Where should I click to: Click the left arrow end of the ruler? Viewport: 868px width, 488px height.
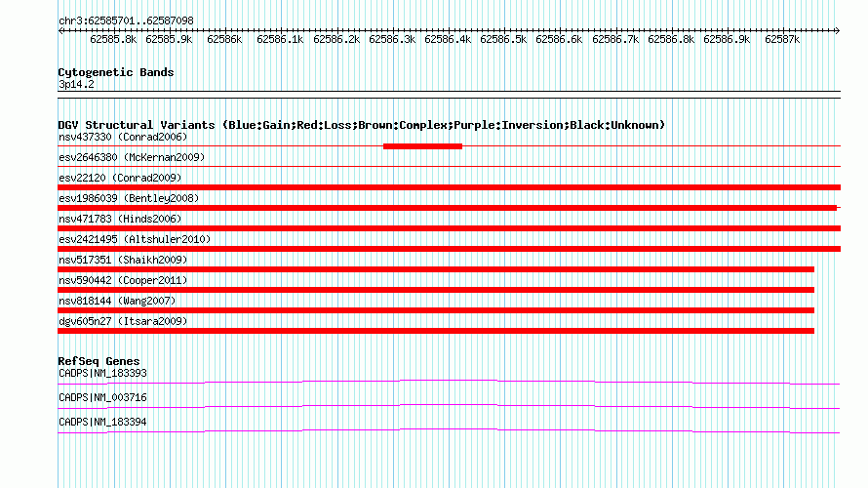click(x=60, y=30)
